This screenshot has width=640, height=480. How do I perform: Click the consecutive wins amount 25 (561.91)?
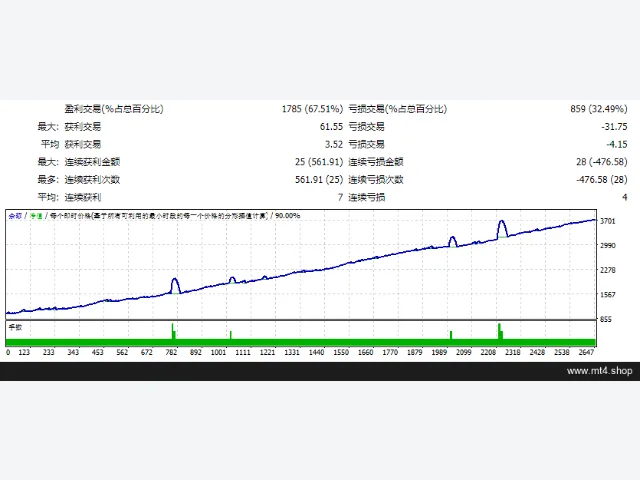tap(319, 162)
